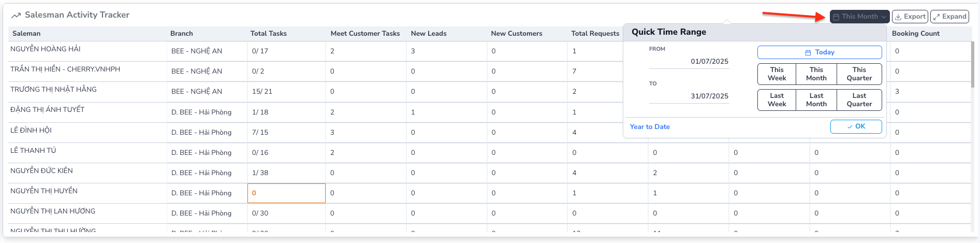
Task: Click the Saleman column header
Action: (x=26, y=34)
